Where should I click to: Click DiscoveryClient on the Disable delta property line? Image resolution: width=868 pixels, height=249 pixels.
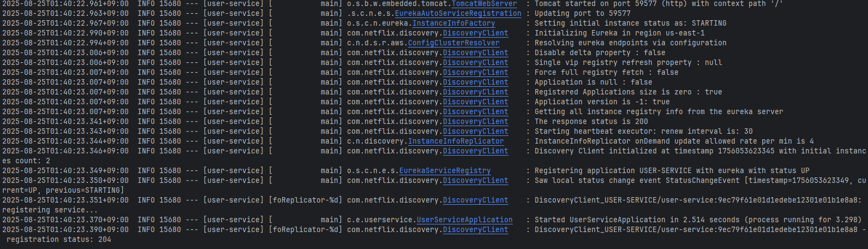click(x=475, y=53)
